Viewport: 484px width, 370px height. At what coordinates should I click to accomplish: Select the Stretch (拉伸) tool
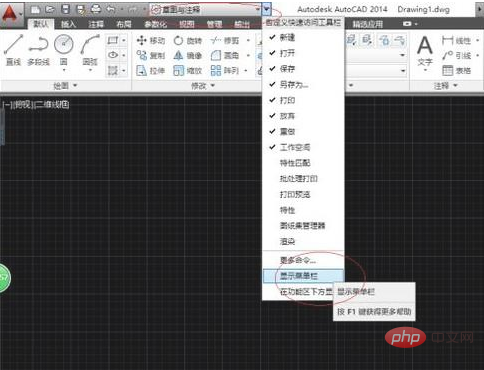click(151, 70)
